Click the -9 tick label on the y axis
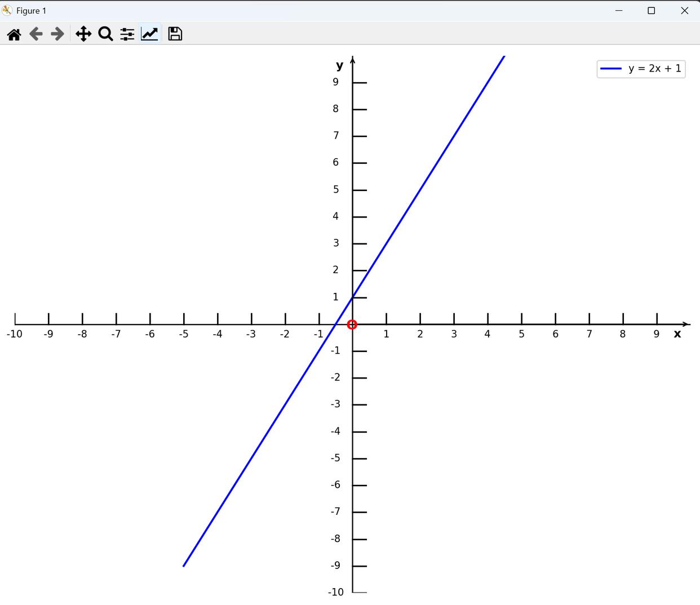This screenshot has width=700, height=605. (x=335, y=565)
